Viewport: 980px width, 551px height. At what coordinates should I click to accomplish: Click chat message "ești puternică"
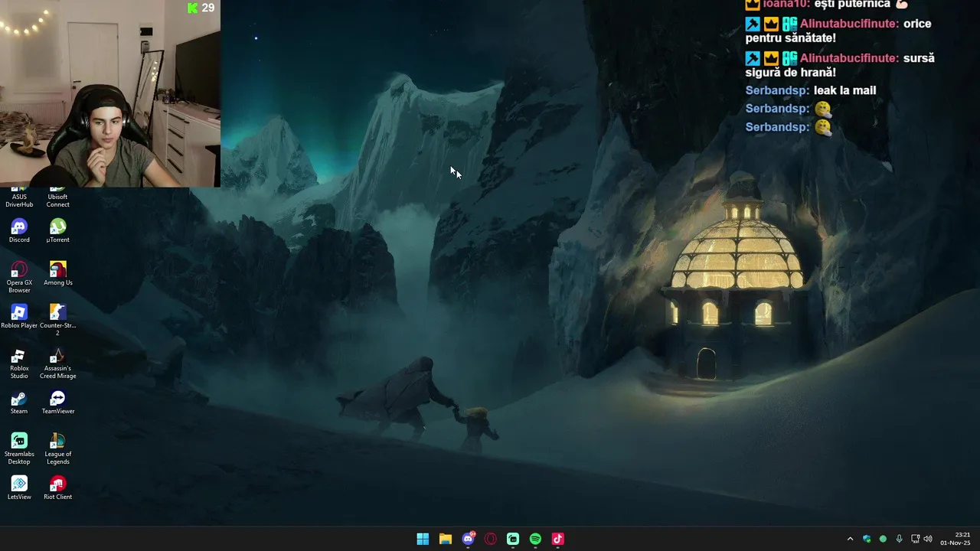pos(852,4)
